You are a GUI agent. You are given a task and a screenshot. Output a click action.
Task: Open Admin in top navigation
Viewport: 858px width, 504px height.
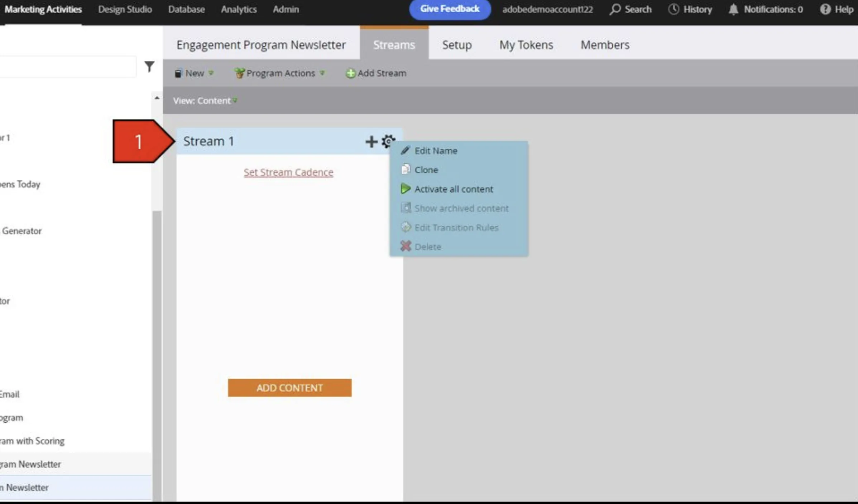pyautogui.click(x=286, y=9)
